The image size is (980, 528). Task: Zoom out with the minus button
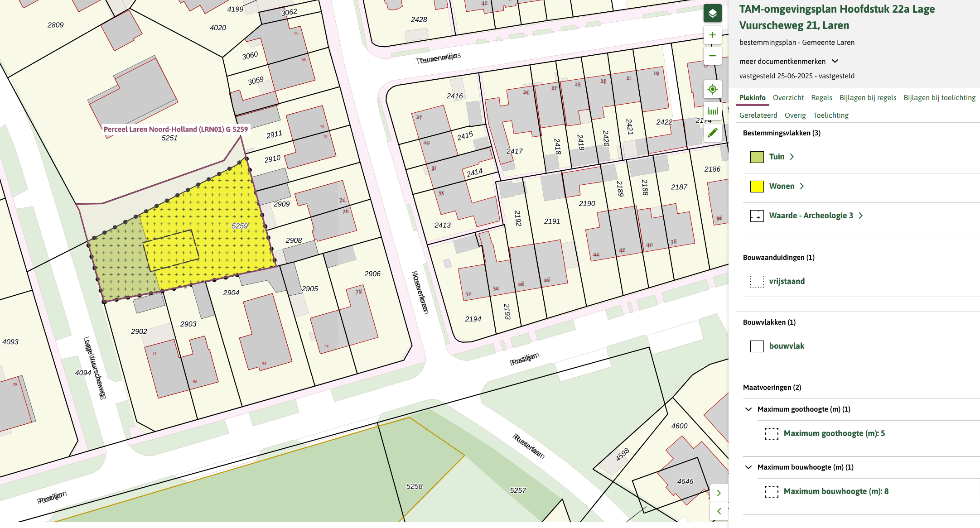point(712,56)
